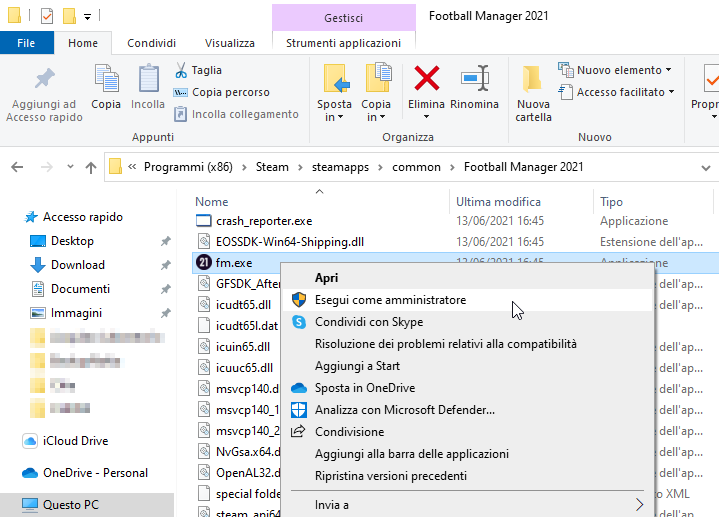Choose Aggiungi a Start
This screenshot has height=517, width=719.
pyautogui.click(x=467, y=366)
